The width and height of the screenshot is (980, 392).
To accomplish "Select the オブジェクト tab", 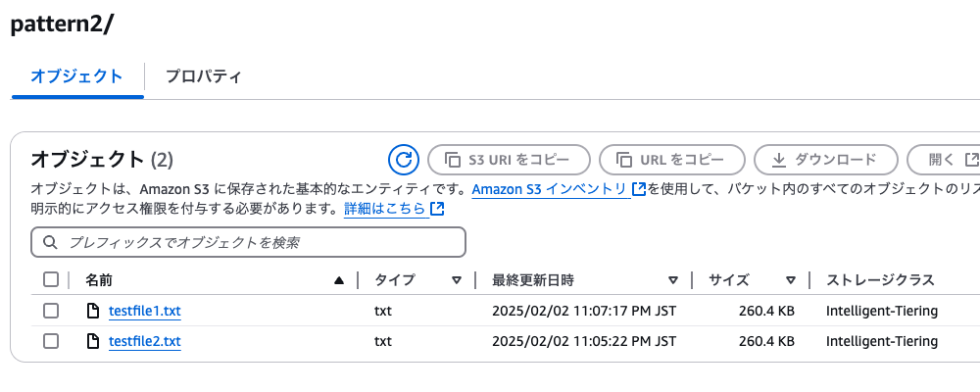I will (x=76, y=76).
